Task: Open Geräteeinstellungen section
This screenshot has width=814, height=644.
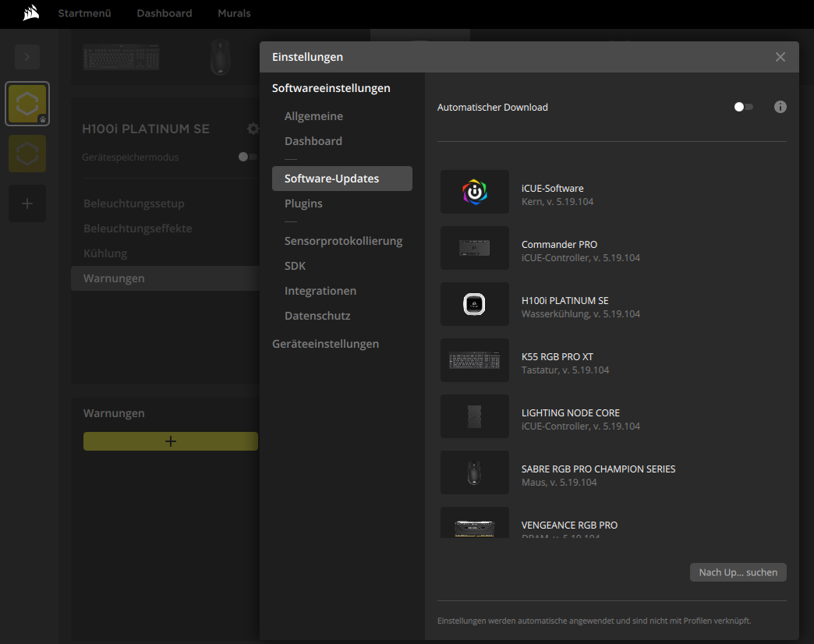Action: [325, 344]
